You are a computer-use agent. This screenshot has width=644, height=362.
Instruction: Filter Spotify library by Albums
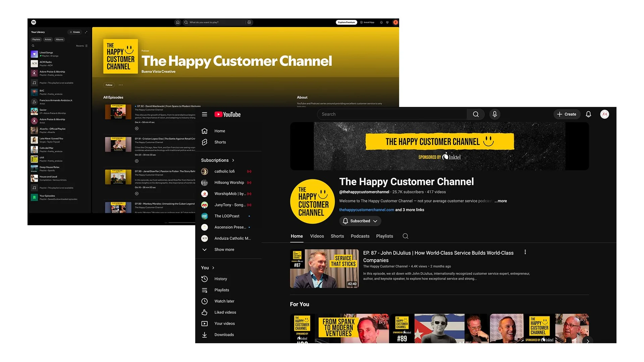(59, 40)
